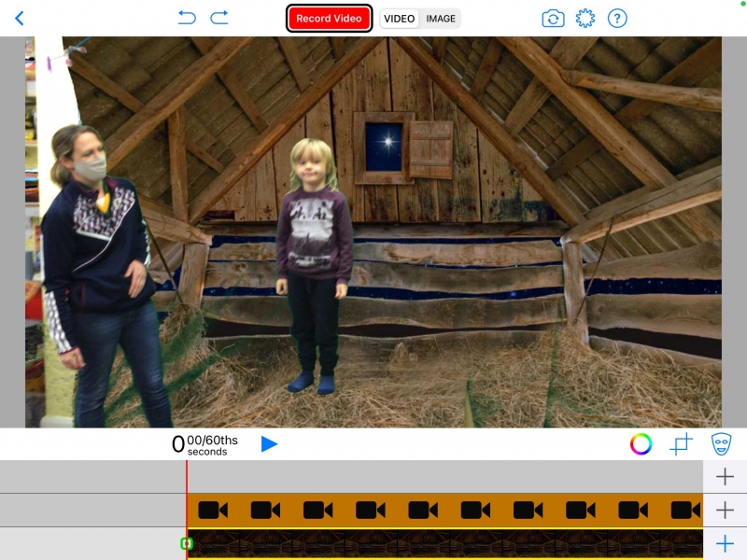Play the timeline preview
This screenshot has width=747, height=560.
(x=269, y=444)
